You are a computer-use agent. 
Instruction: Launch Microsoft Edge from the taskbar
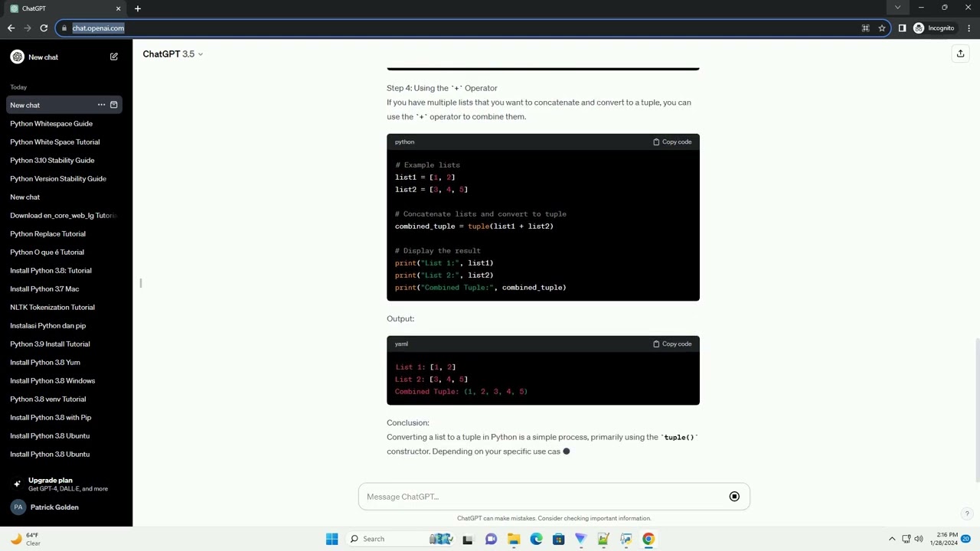[x=536, y=539]
